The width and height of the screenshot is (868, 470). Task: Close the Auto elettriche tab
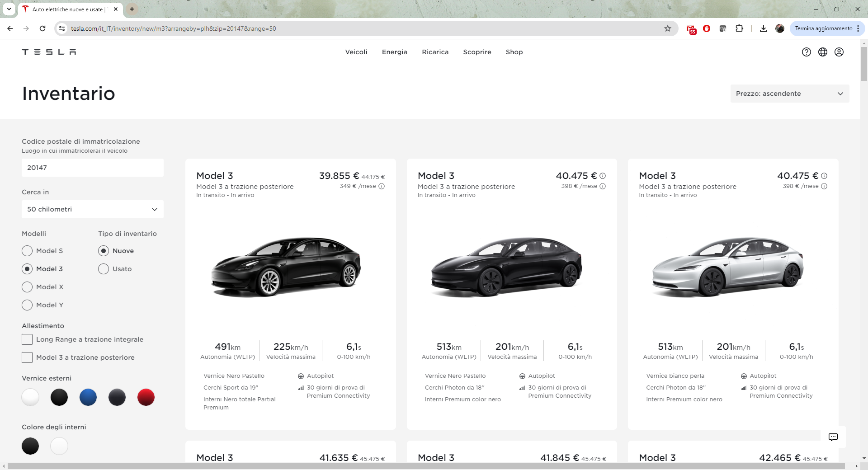116,9
